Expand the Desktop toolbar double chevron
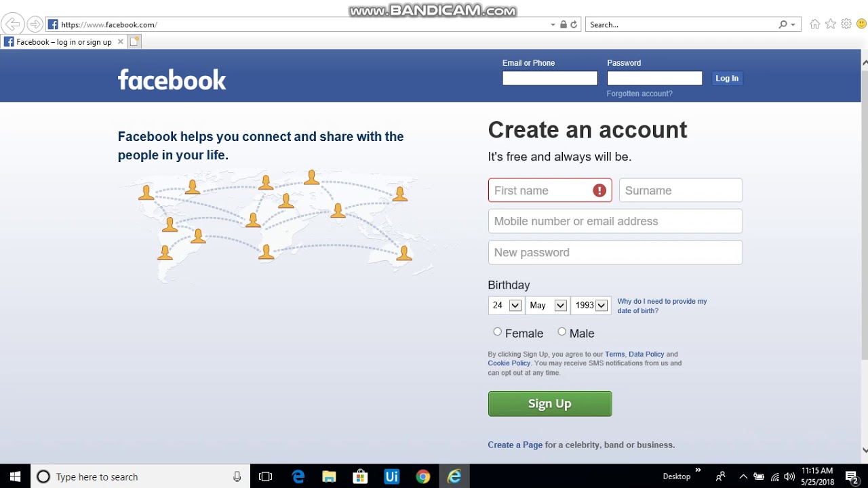 coord(698,470)
